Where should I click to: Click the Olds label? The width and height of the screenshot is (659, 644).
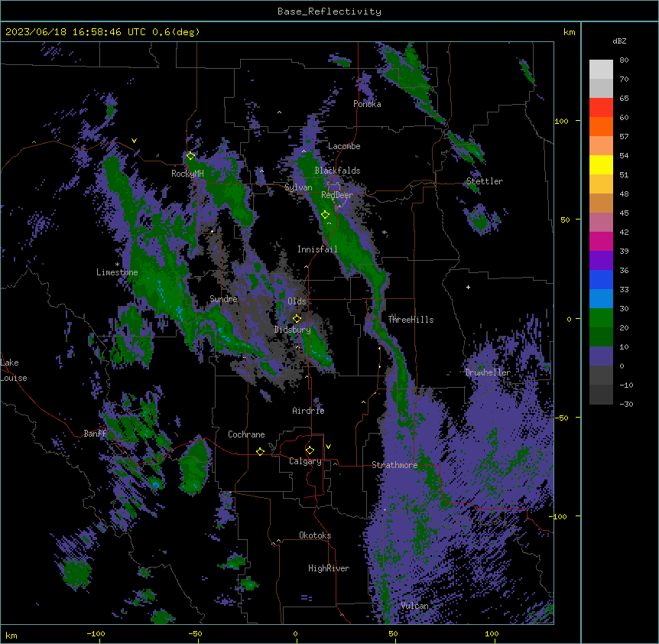297,301
